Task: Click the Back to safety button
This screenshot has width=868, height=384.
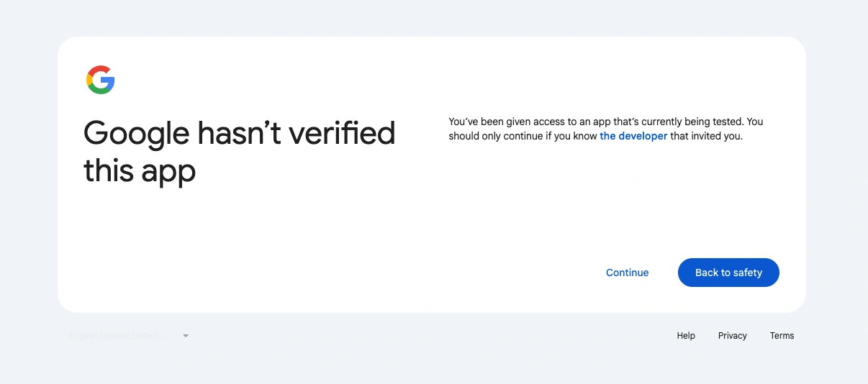Action: 728,273
